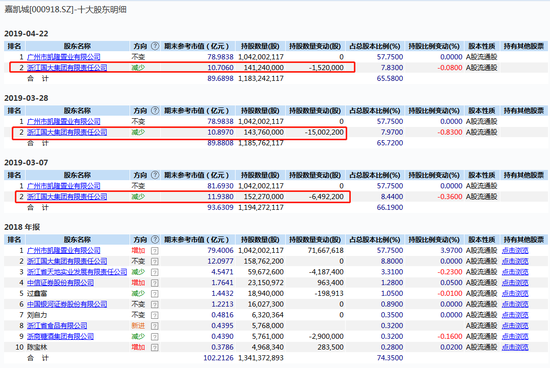Open 浙江国大集团有限责任公司 link in the 2019-03-28 table

coord(67,132)
